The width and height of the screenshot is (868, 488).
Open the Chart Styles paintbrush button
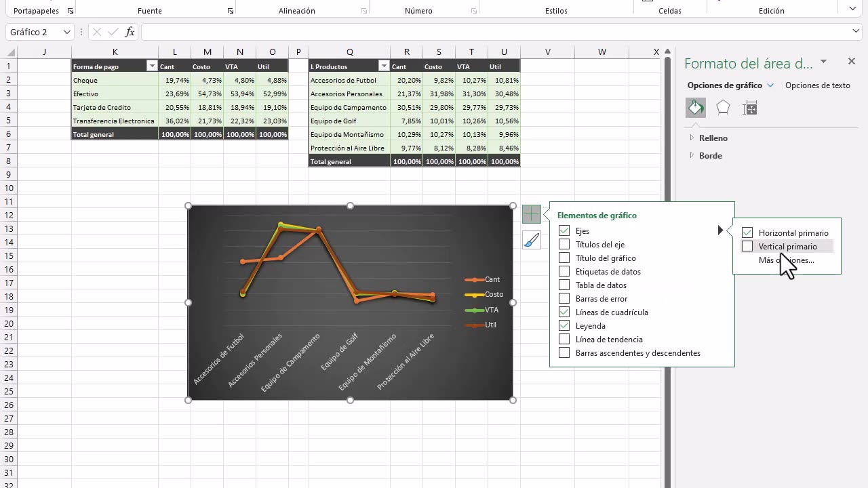click(x=532, y=240)
